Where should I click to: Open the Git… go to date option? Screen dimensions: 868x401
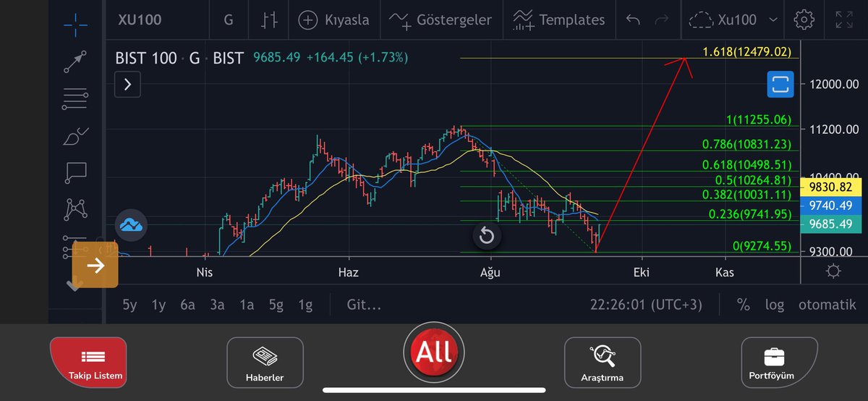[364, 305]
